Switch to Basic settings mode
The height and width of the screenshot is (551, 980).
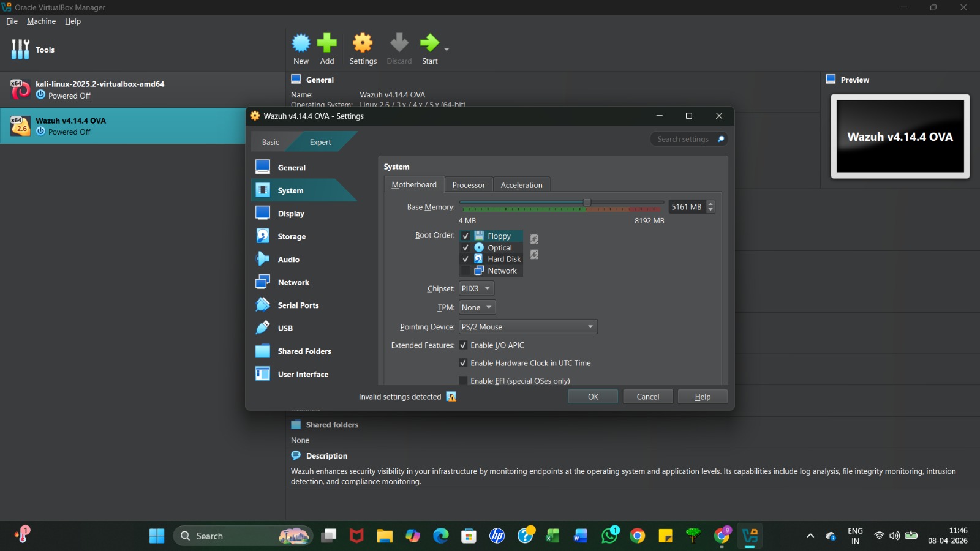point(270,142)
